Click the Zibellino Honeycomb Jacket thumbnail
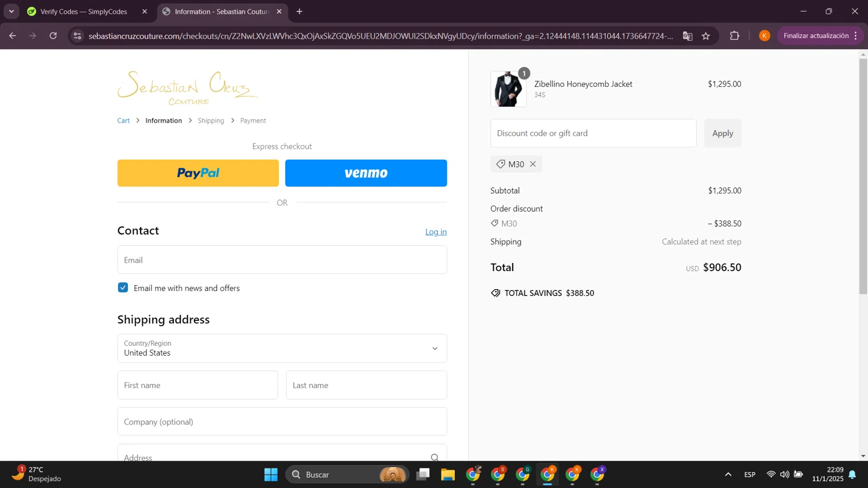This screenshot has height=488, width=868. coord(509,89)
